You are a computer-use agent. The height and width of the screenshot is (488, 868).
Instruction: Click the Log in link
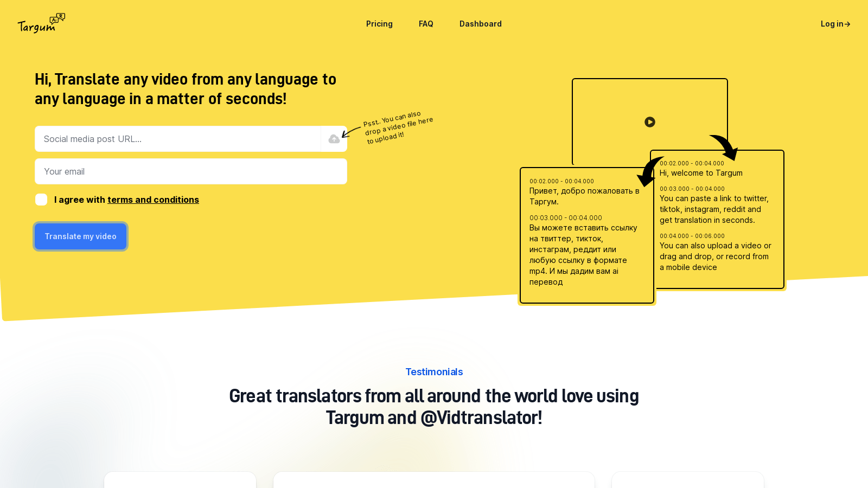pyautogui.click(x=835, y=24)
